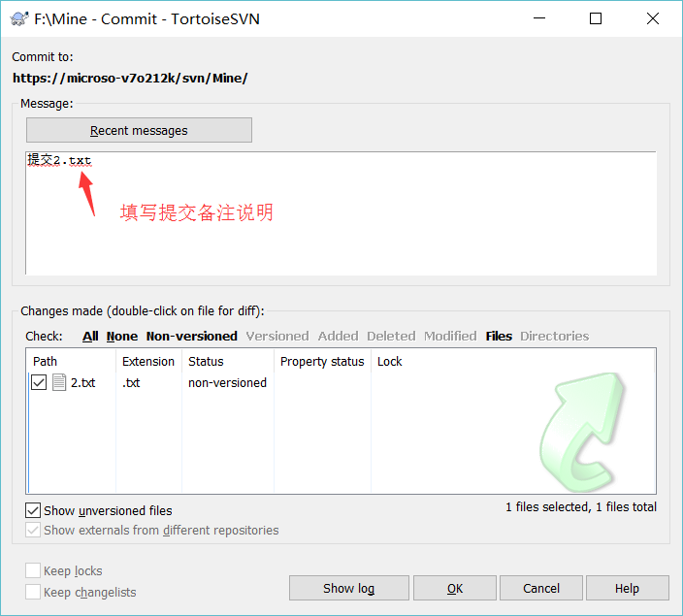Select None in the Check row
Image resolution: width=683 pixels, height=616 pixels.
click(122, 336)
